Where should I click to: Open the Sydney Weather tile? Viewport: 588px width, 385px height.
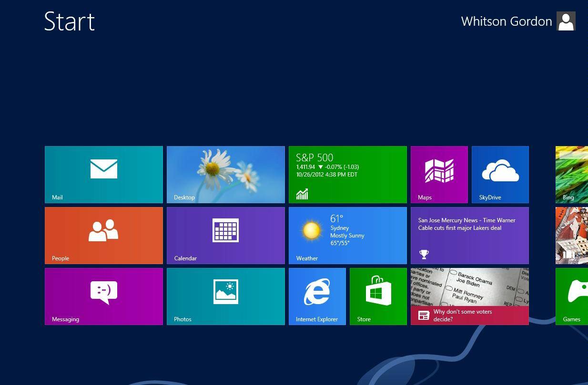click(x=347, y=235)
